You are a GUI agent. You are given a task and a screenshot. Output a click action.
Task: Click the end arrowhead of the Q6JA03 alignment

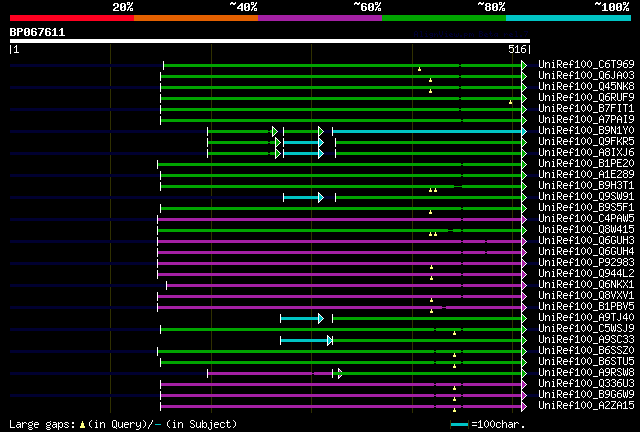(x=524, y=76)
